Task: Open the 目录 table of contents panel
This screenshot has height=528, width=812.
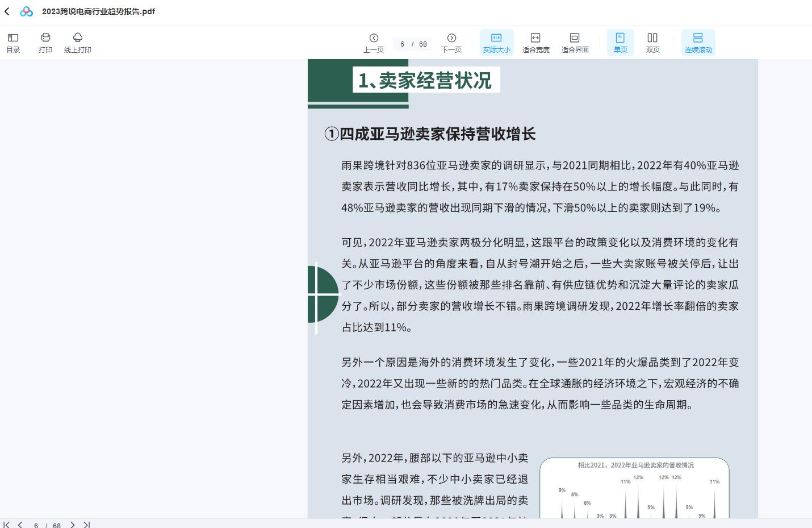Action: click(13, 43)
